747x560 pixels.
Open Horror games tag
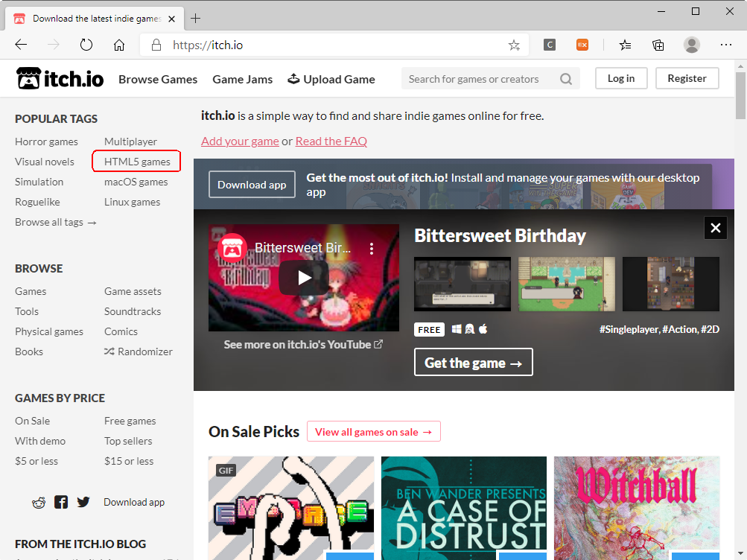[x=46, y=141]
